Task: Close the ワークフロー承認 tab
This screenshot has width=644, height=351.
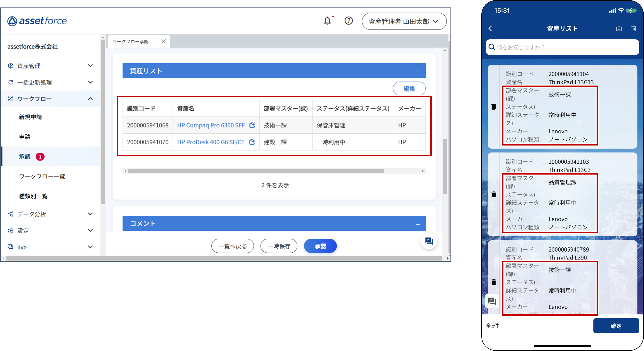Action: (x=164, y=41)
